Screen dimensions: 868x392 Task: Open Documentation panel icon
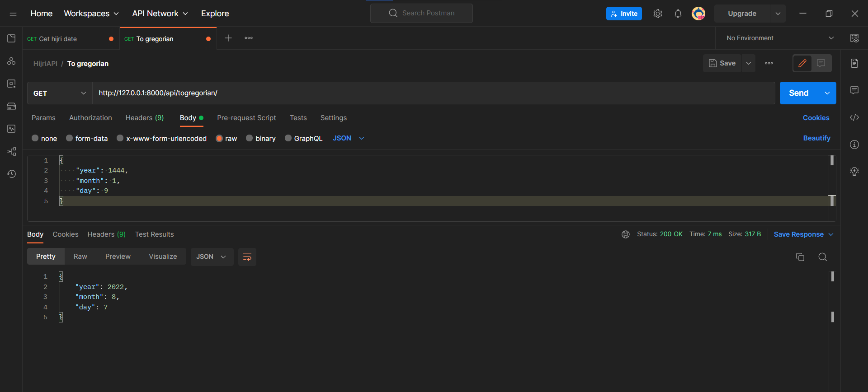point(854,63)
